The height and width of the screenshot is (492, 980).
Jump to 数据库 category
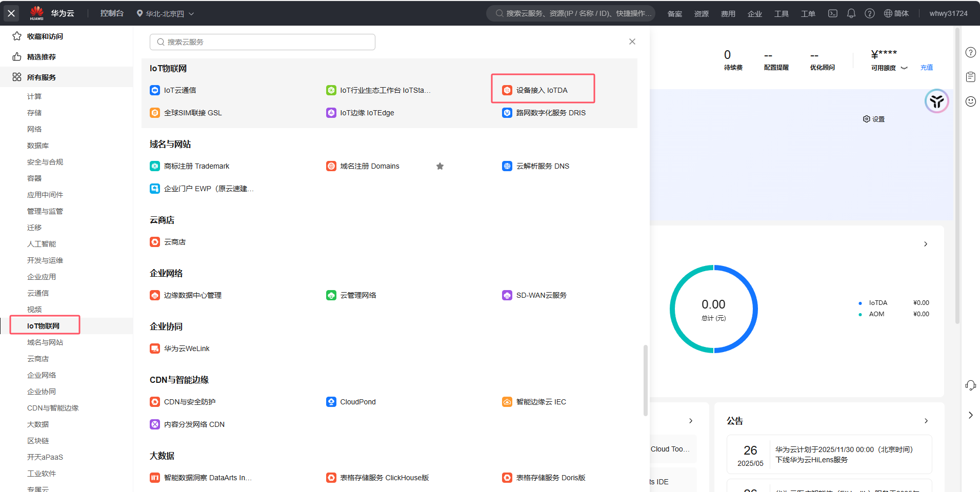click(x=38, y=146)
